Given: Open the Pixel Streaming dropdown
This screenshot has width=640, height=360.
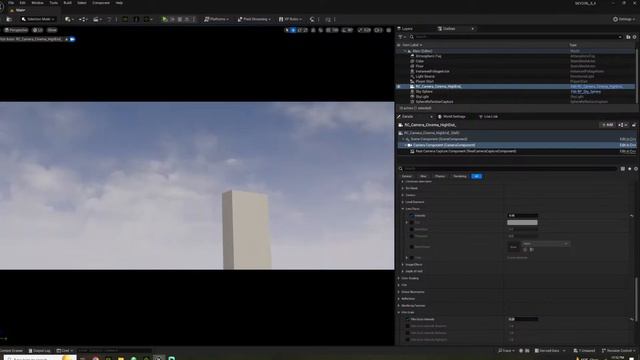Looking at the screenshot, I should (x=254, y=19).
